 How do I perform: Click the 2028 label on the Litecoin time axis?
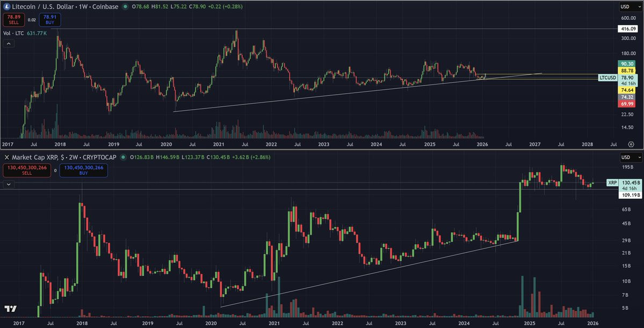pos(587,144)
